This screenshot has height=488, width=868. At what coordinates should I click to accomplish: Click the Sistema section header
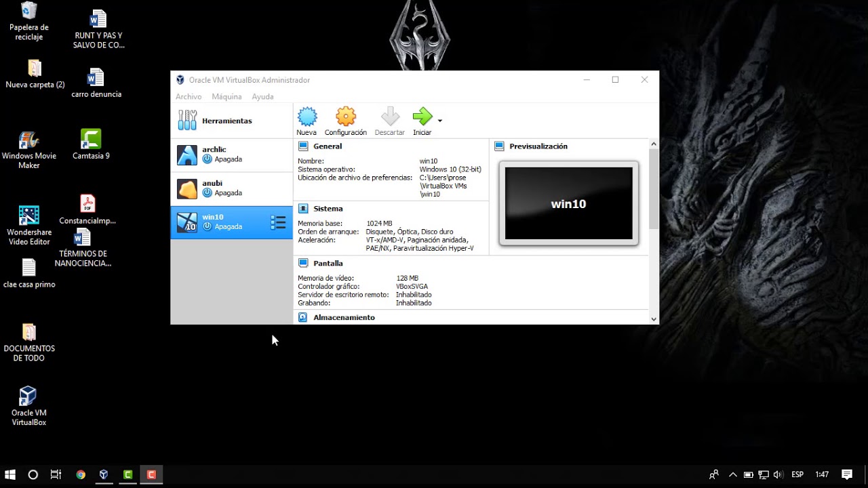(x=328, y=209)
